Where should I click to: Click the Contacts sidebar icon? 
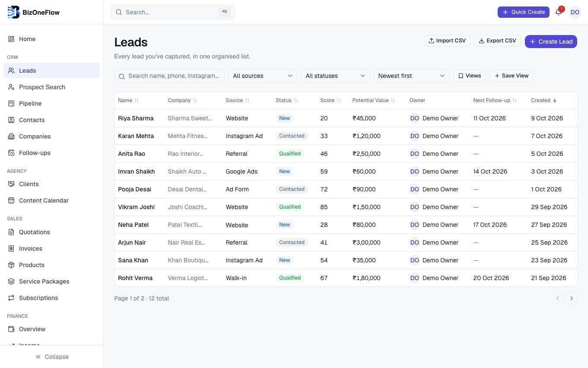11,120
